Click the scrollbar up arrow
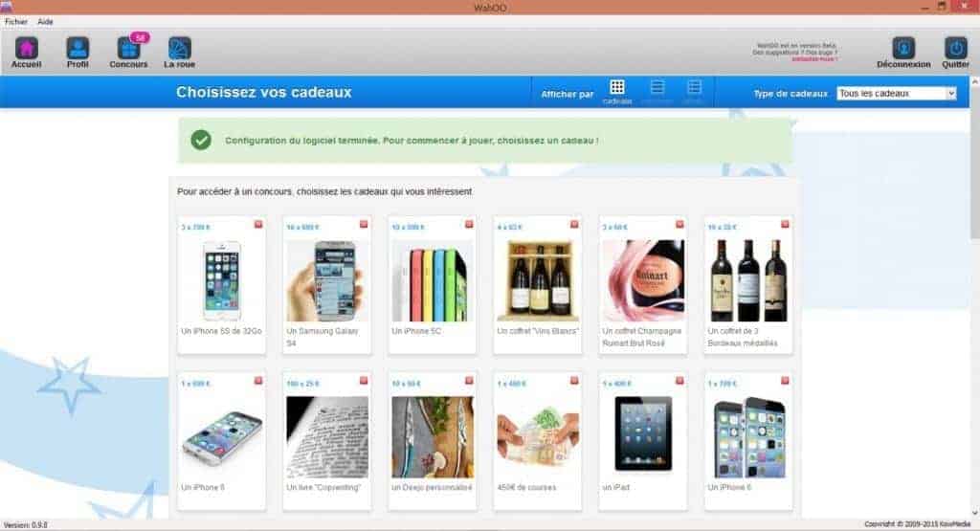This screenshot has height=531, width=980. tap(974, 82)
